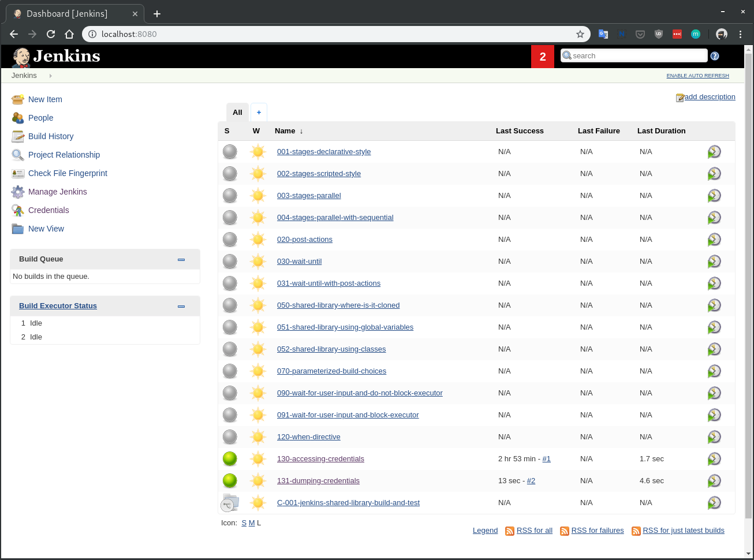
Task: Bookmark this page with the star icon
Action: click(580, 34)
